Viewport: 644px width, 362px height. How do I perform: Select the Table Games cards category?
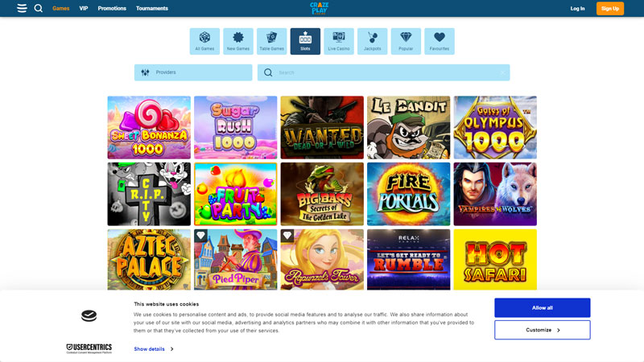[x=271, y=41]
